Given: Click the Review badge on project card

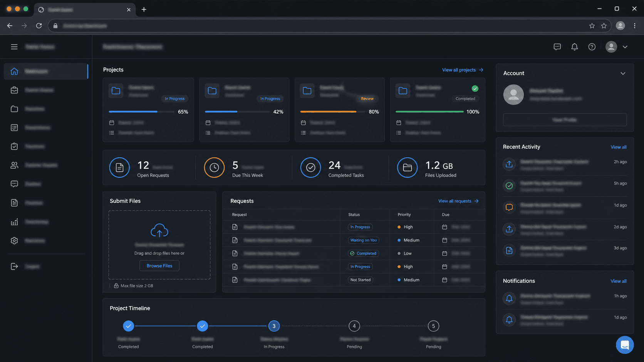Looking at the screenshot, I should pyautogui.click(x=367, y=99).
